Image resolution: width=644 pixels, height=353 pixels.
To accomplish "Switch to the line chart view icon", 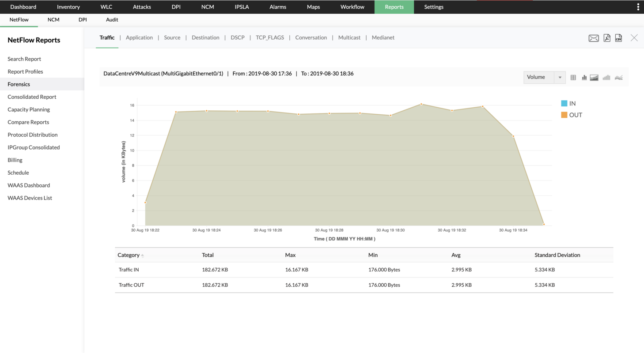I will coord(619,78).
